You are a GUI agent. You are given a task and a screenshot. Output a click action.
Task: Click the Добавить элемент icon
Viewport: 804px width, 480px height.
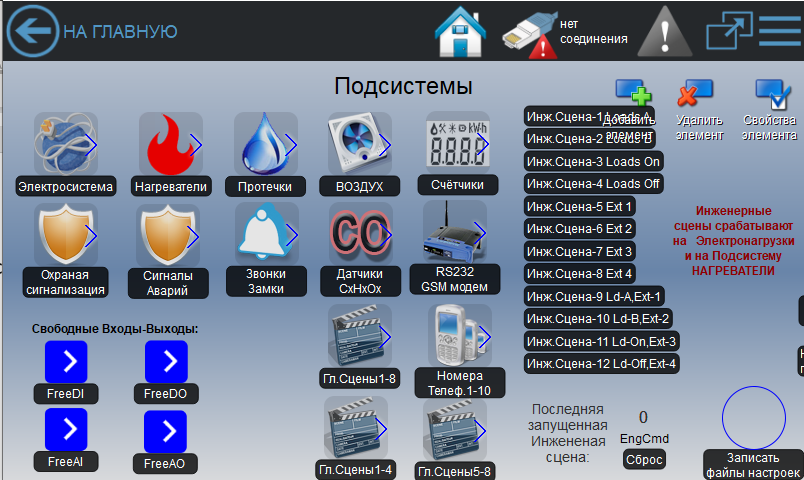point(632,97)
